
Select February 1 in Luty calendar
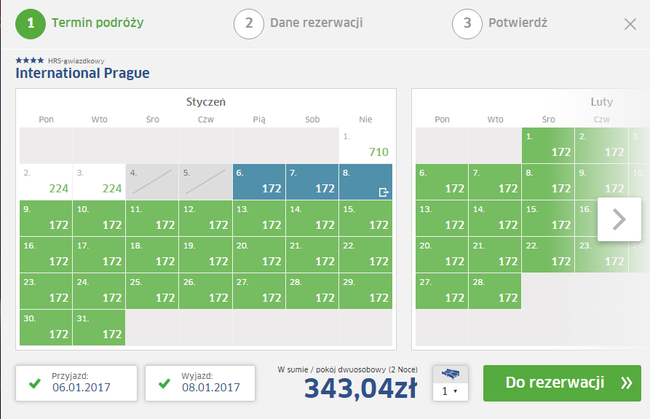pos(548,145)
